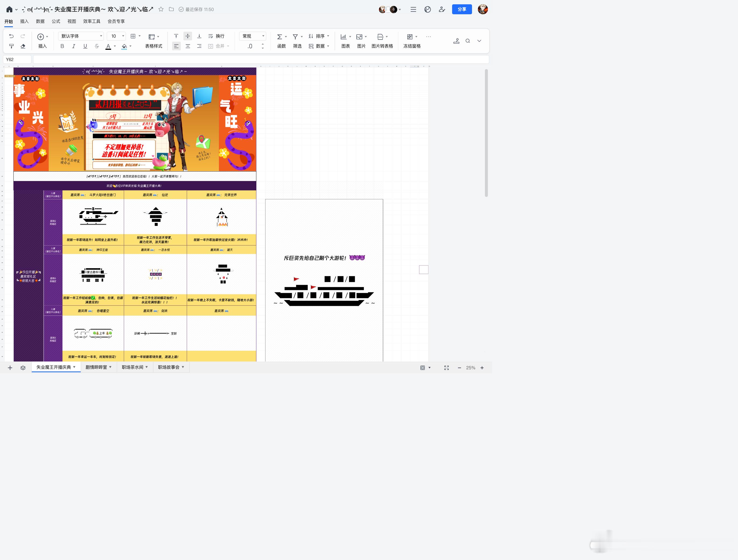Switch to 职场茶水间 sheet tab

click(132, 367)
